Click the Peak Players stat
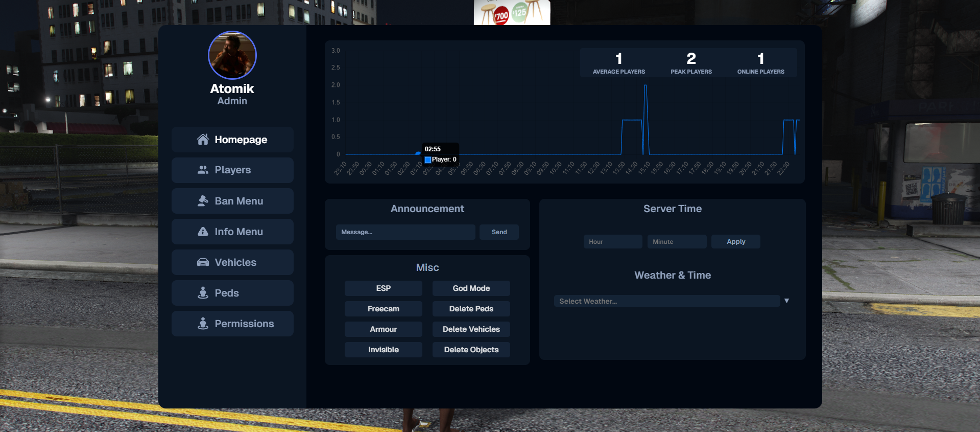Viewport: 980px width, 432px height. pos(691,63)
